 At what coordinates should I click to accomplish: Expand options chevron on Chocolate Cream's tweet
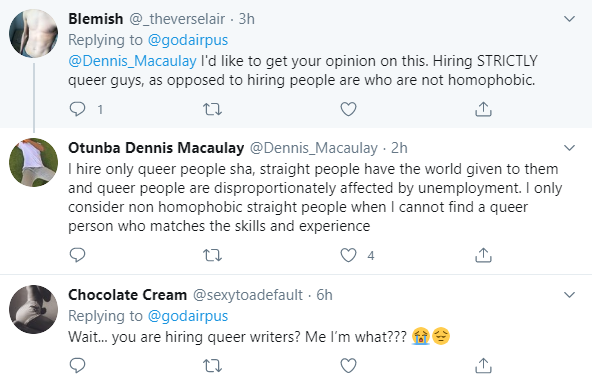[569, 295]
